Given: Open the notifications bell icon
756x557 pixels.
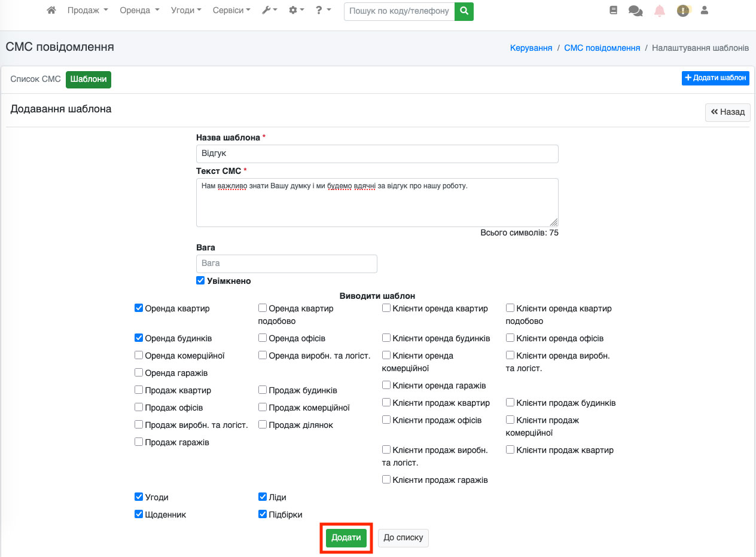Looking at the screenshot, I should tap(660, 11).
